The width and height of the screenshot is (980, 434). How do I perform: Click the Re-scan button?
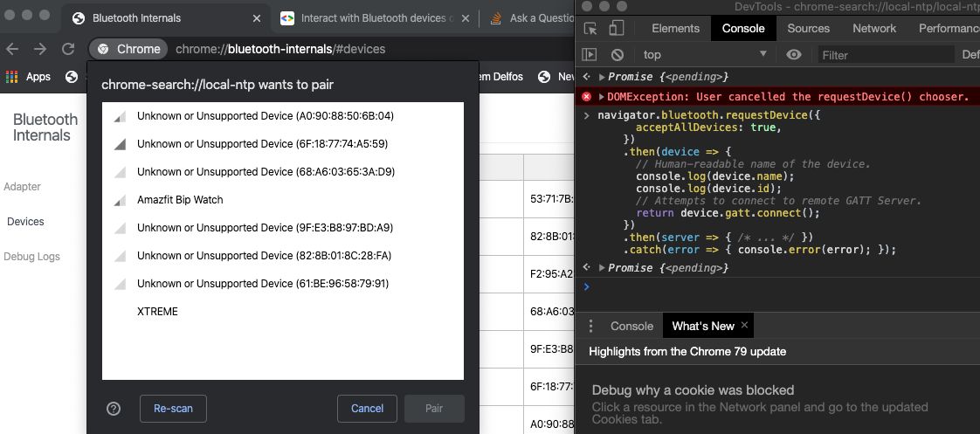[x=173, y=409]
